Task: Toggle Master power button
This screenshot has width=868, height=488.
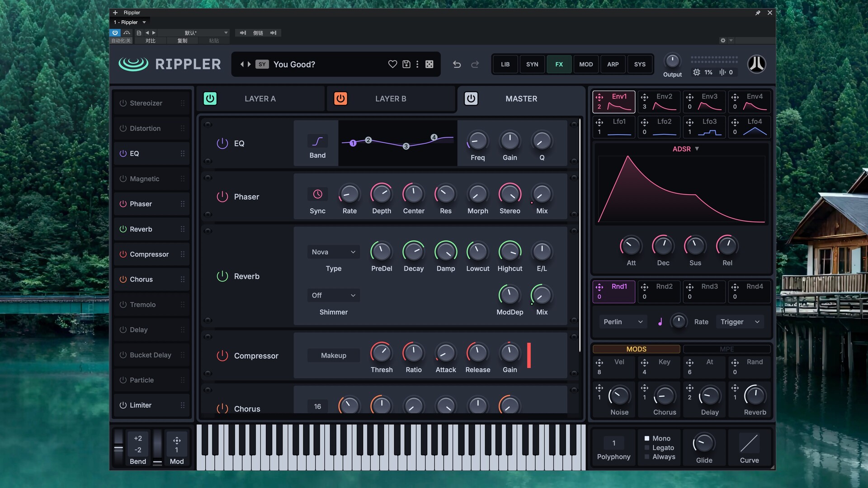Action: 471,99
